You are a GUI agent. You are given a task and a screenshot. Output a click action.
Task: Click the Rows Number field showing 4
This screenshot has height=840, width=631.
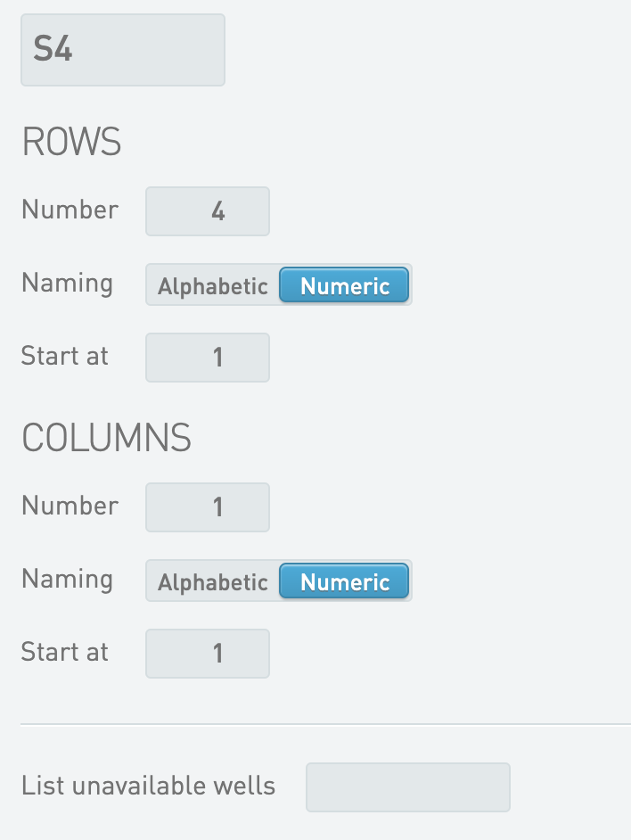208,211
